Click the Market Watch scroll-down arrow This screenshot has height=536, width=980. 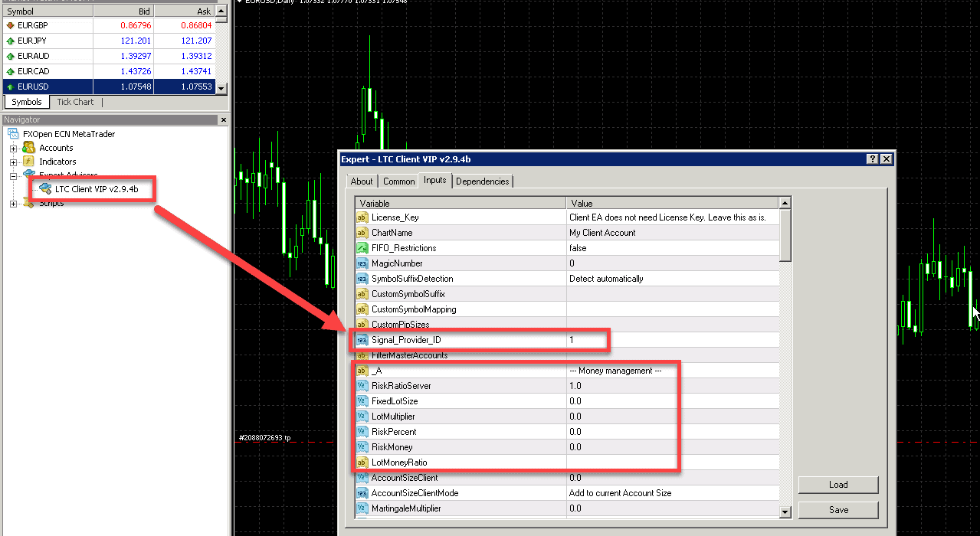(x=222, y=88)
